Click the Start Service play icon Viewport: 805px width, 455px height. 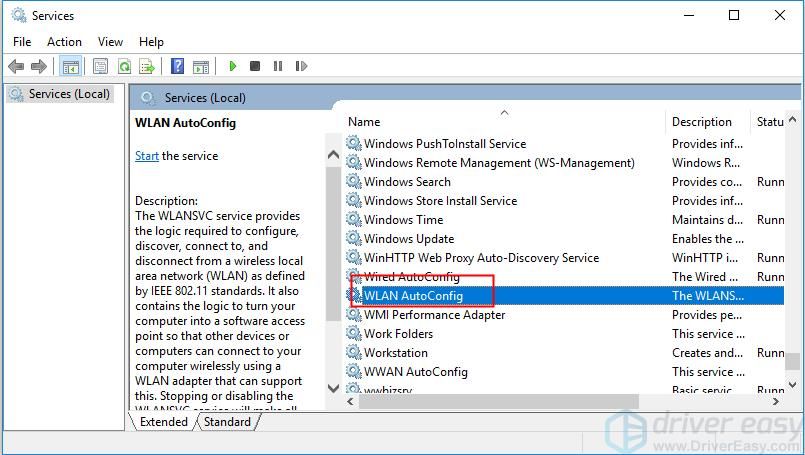(233, 66)
